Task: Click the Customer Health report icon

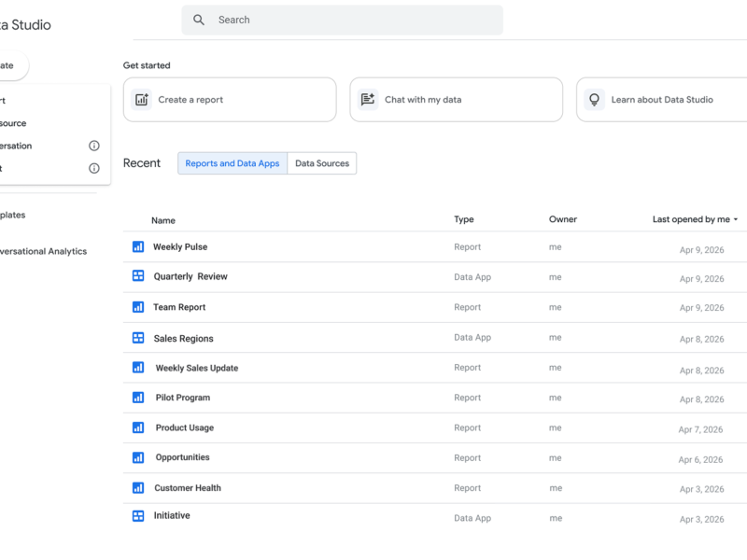Action: (x=138, y=487)
